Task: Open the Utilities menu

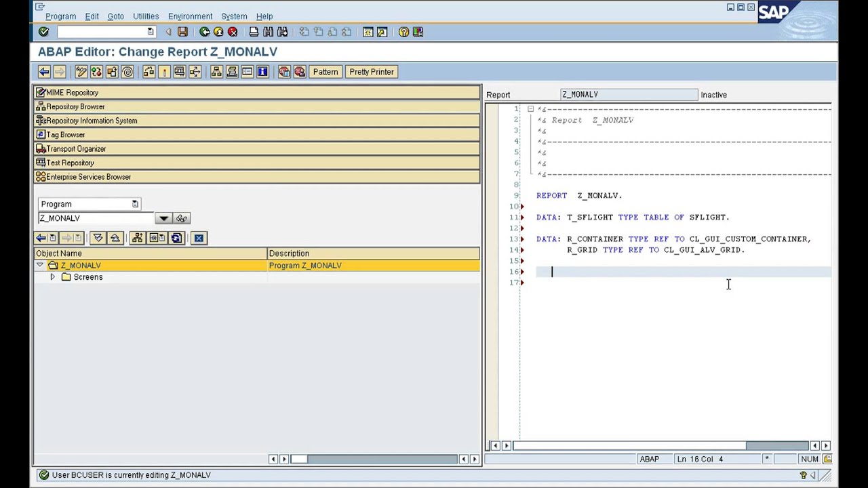Action: click(x=146, y=16)
